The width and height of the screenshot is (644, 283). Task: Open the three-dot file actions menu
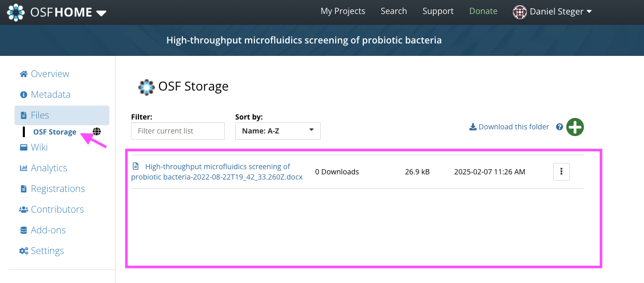562,172
